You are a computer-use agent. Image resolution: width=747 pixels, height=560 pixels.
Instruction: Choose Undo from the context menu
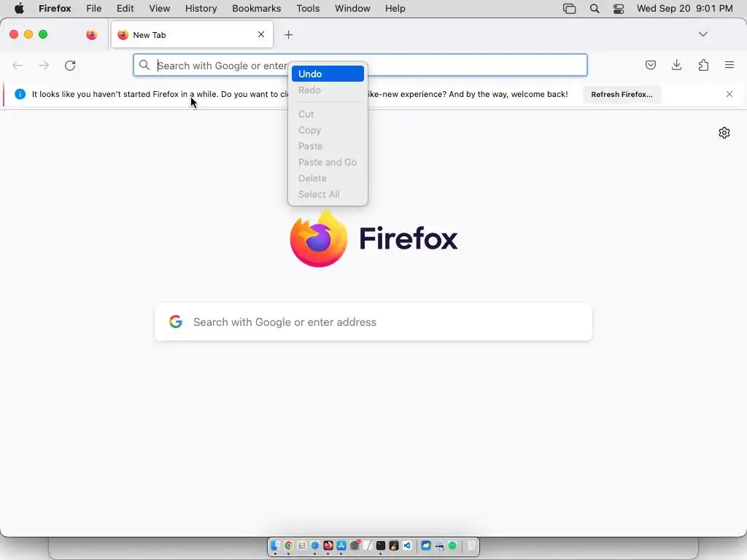(328, 74)
